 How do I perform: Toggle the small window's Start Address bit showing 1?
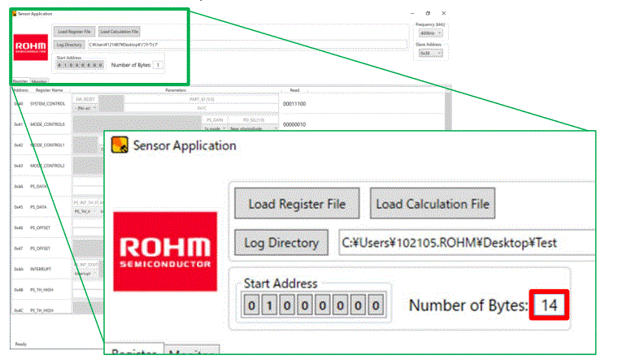click(x=65, y=65)
